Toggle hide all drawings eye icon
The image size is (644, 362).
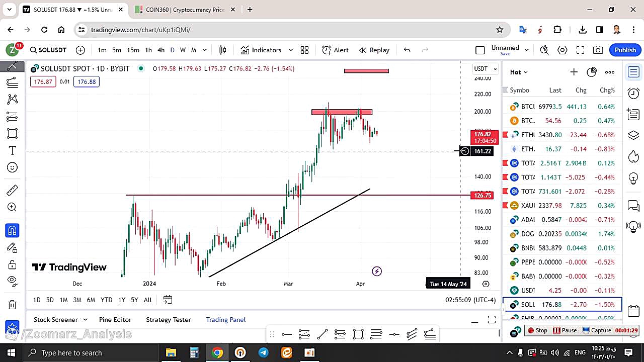coord(13,281)
